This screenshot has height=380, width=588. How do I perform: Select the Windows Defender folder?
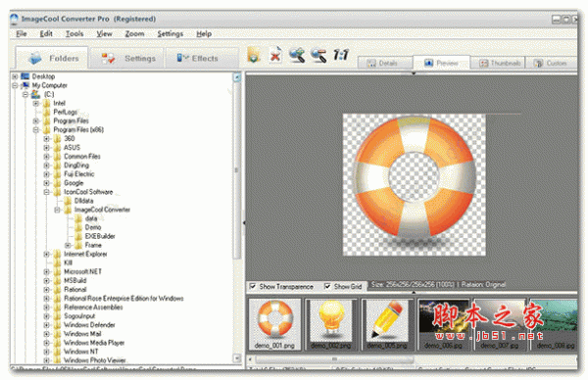click(x=89, y=325)
